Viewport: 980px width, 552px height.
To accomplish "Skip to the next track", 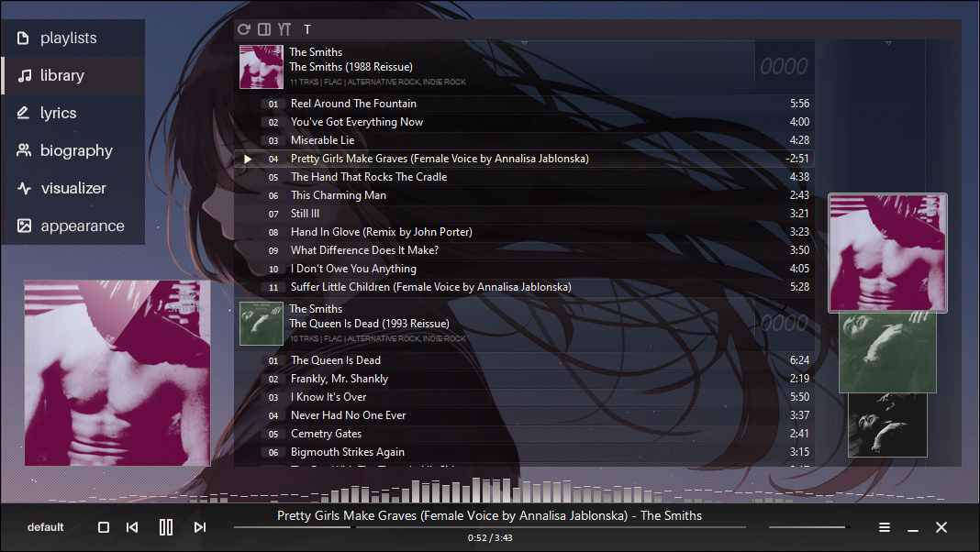I will 199,527.
